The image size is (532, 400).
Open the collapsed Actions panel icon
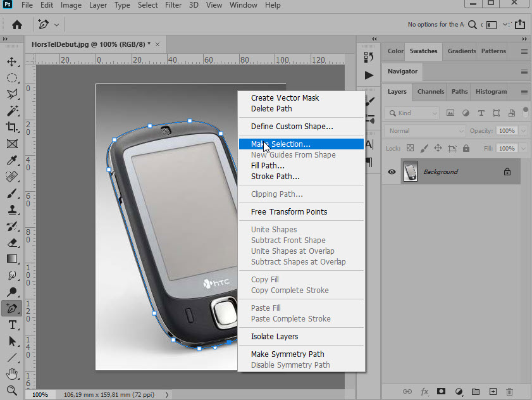(x=368, y=75)
